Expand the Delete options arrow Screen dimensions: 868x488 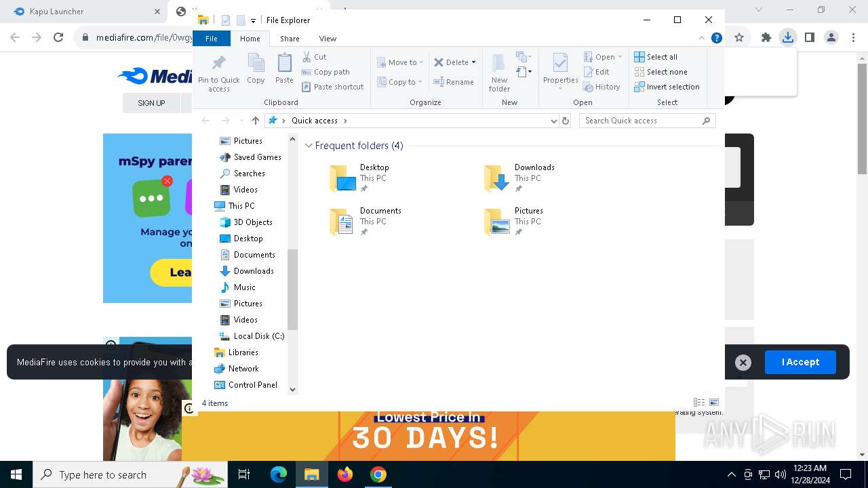473,62
